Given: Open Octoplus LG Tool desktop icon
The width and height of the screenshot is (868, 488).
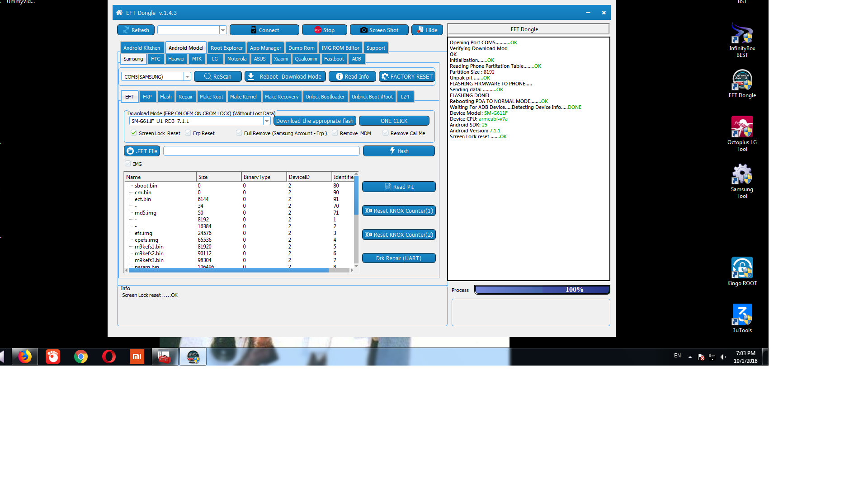Looking at the screenshot, I should [x=742, y=133].
